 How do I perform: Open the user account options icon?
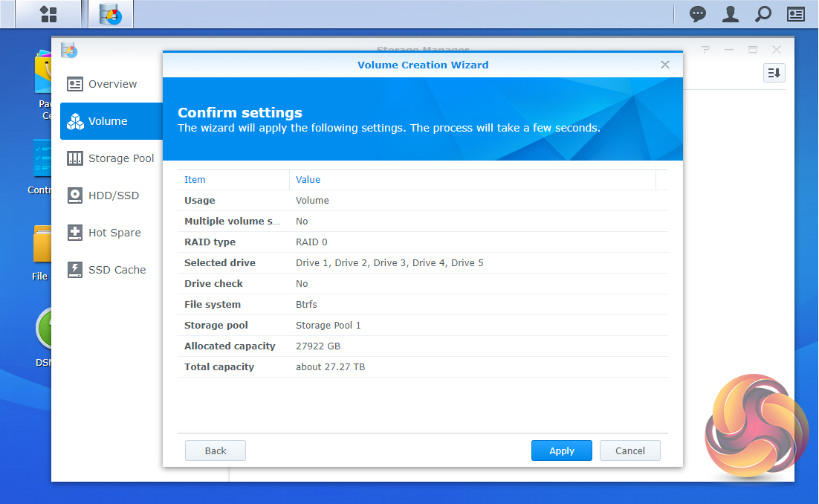pos(731,14)
